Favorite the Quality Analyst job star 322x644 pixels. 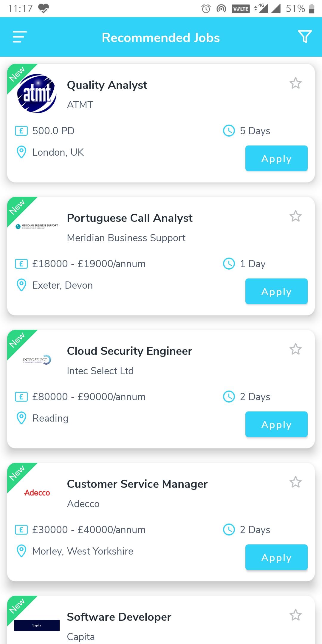click(295, 83)
